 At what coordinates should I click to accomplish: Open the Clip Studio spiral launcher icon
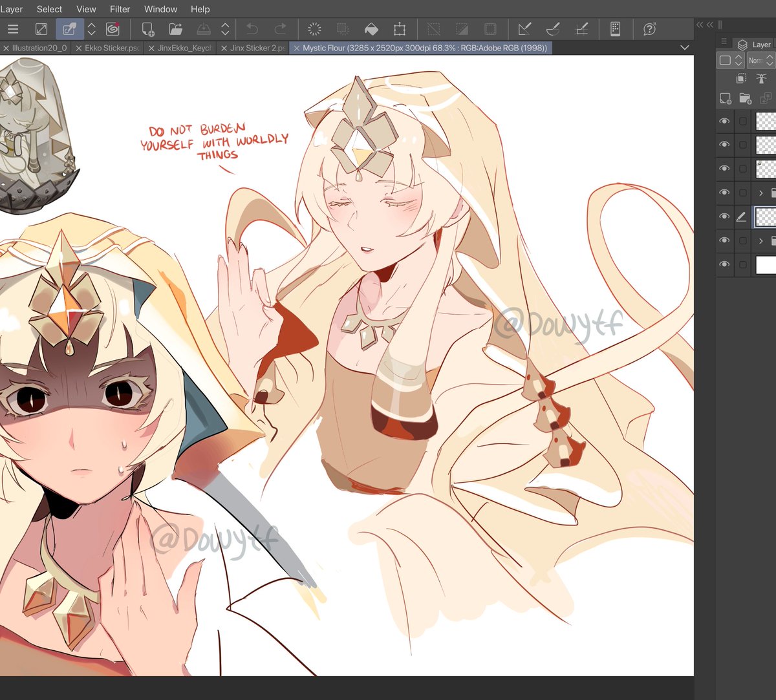pos(113,29)
